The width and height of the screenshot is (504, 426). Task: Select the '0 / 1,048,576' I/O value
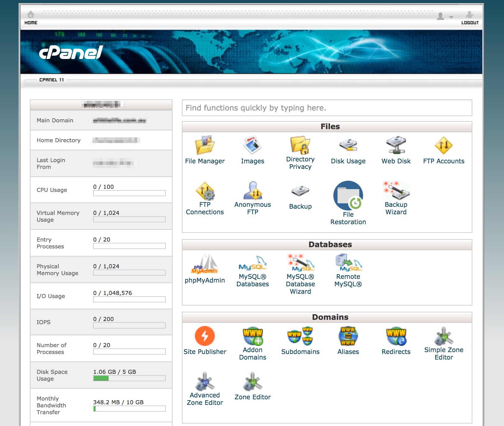pyautogui.click(x=112, y=293)
